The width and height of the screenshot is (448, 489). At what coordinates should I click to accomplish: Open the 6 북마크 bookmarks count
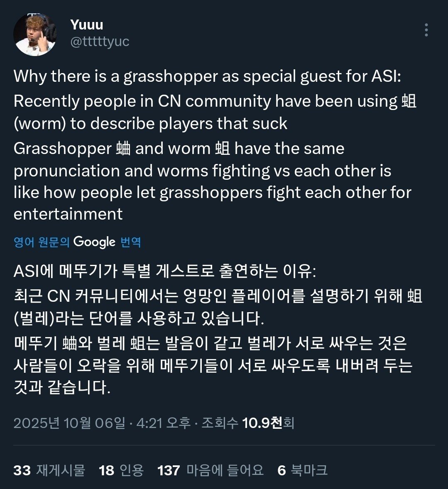pyautogui.click(x=302, y=470)
